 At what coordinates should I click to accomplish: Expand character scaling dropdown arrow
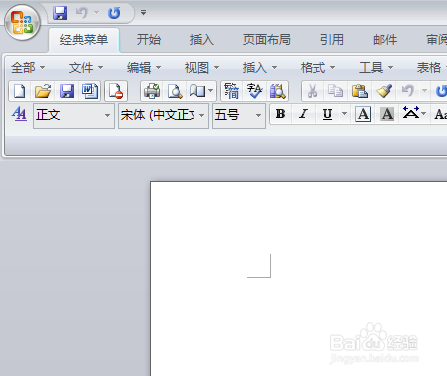423,114
